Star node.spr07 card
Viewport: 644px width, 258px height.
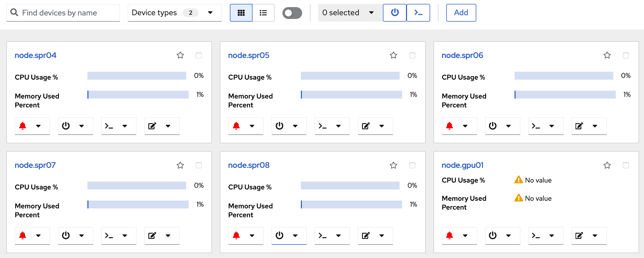click(x=180, y=165)
